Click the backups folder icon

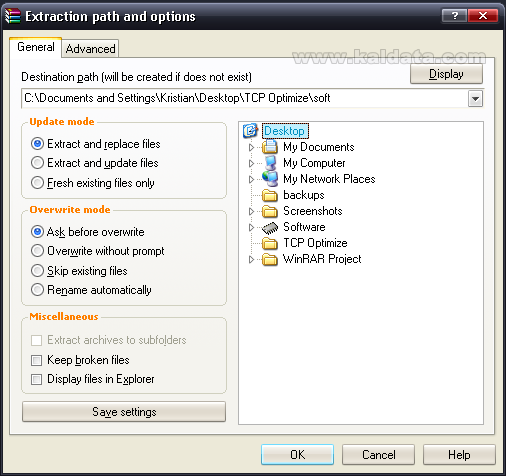click(x=270, y=195)
